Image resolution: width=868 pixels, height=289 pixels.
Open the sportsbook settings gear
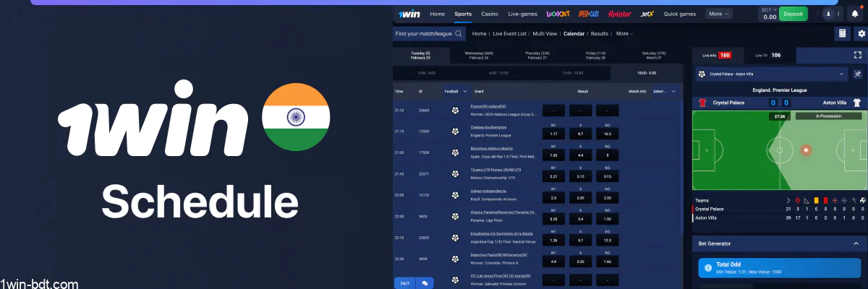(x=861, y=33)
